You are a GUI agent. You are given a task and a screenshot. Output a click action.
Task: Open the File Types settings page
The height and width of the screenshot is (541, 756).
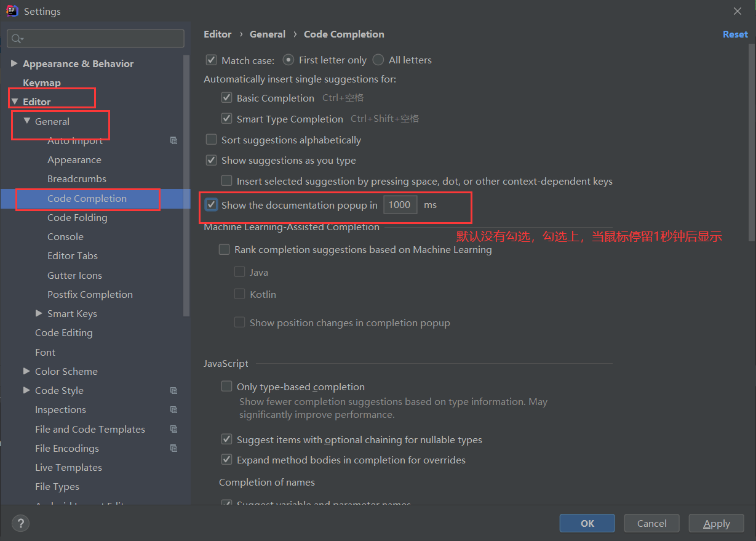(57, 486)
